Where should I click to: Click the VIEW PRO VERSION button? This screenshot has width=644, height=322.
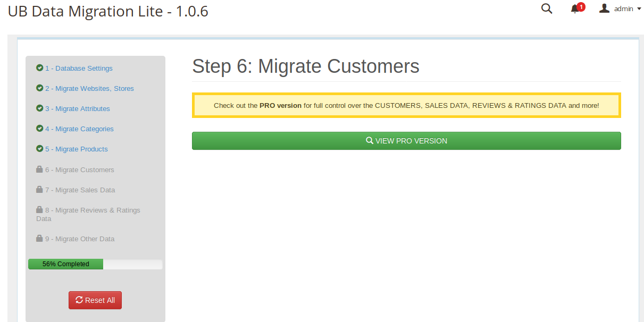[406, 140]
